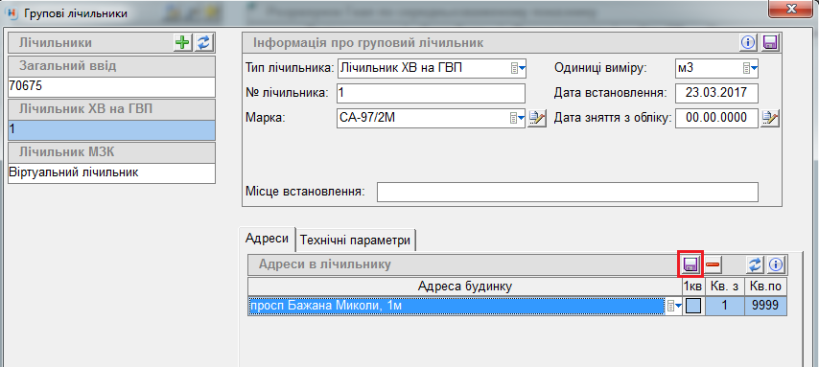819x367 pixels.
Task: Edit Марка with the pencil icon
Action: (x=536, y=119)
